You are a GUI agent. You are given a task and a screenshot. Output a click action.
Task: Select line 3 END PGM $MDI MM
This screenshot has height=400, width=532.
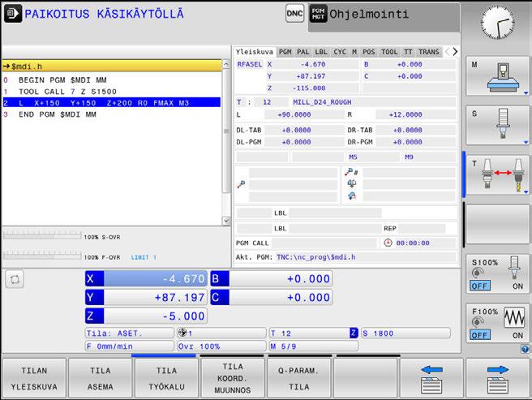(112, 114)
